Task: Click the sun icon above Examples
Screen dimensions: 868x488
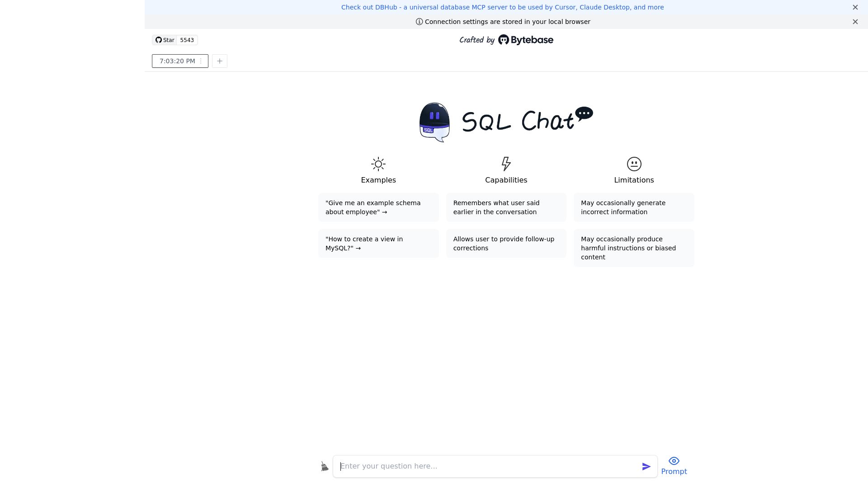Action: point(378,164)
